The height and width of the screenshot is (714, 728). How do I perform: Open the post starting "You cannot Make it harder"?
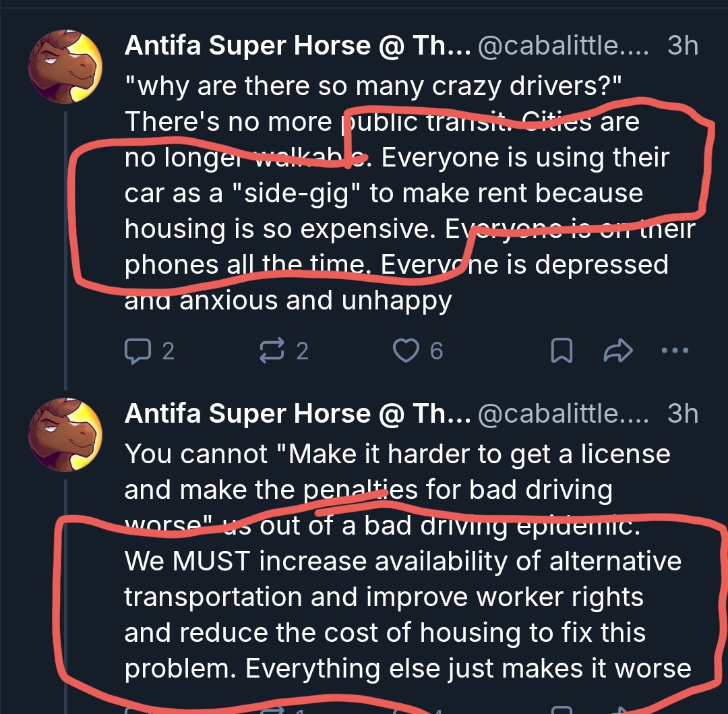[398, 455]
